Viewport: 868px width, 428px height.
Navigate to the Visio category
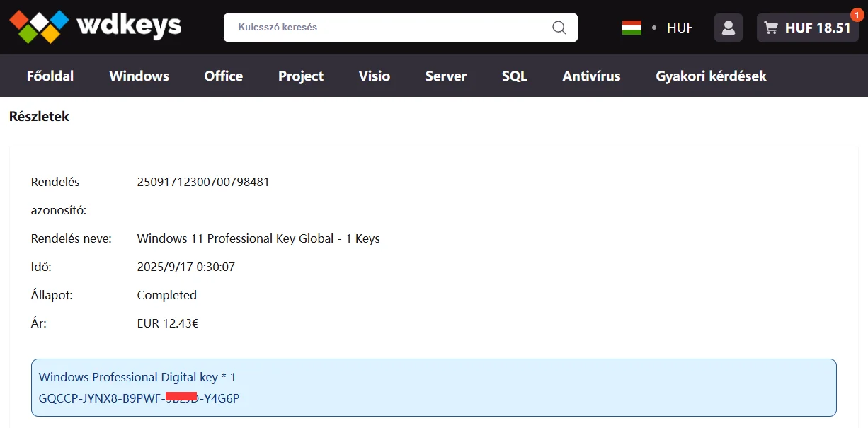(374, 76)
